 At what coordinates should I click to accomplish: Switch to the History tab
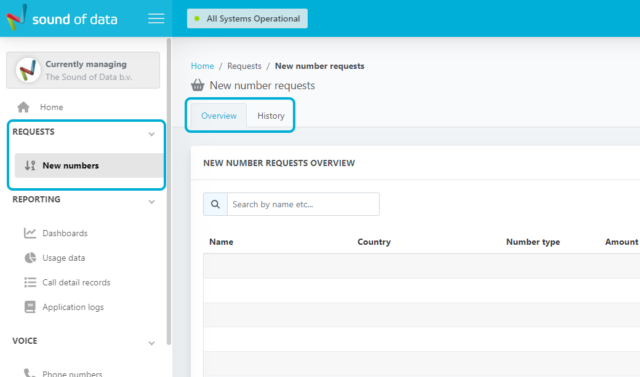[271, 116]
